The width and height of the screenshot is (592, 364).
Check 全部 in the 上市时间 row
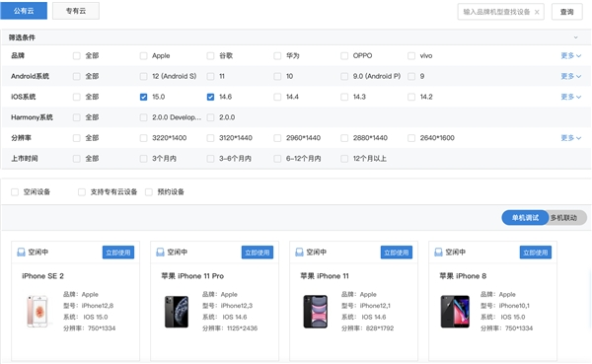pyautogui.click(x=77, y=159)
